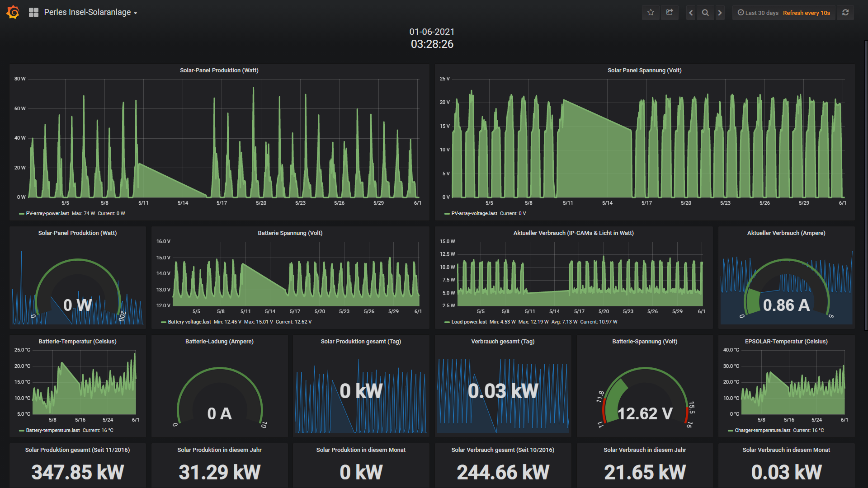Click Charger-temperature.last legend label
Image resolution: width=868 pixels, height=488 pixels.
click(762, 430)
